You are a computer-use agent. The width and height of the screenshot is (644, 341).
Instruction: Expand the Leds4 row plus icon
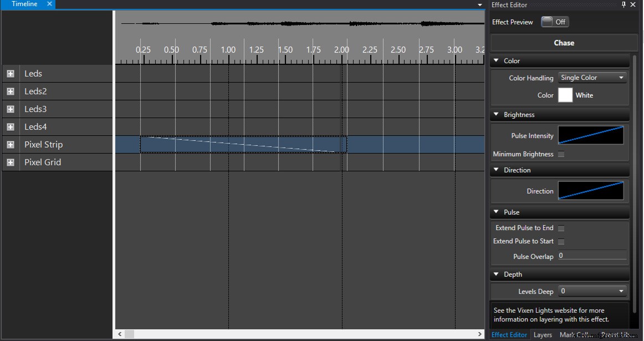click(11, 127)
